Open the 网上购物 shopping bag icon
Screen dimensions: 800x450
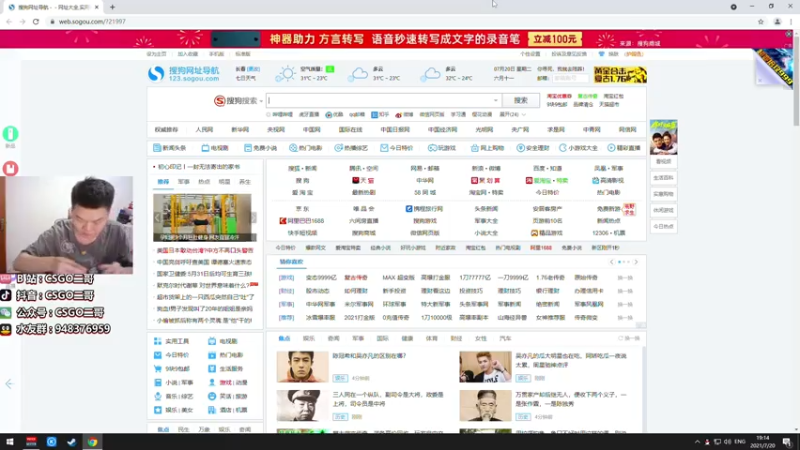[474, 148]
